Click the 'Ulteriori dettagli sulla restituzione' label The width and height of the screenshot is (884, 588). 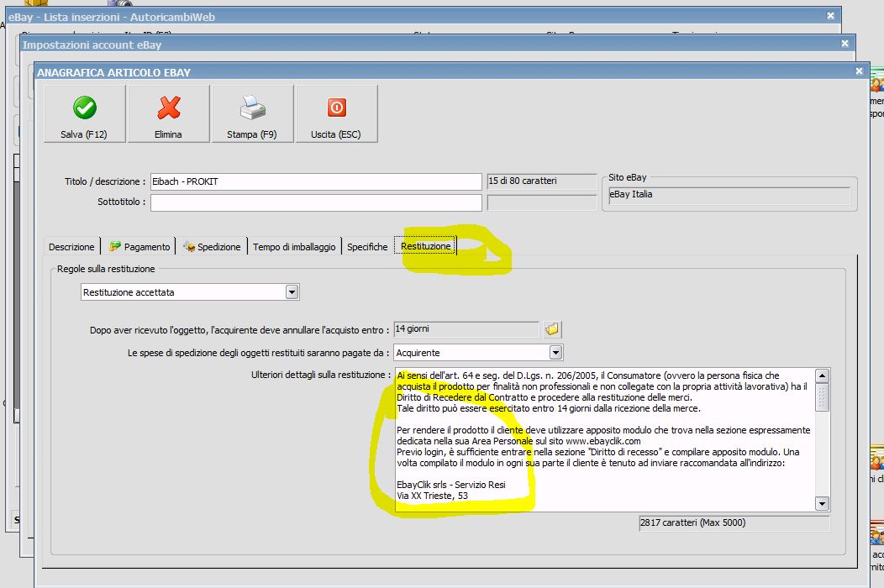click(x=321, y=375)
